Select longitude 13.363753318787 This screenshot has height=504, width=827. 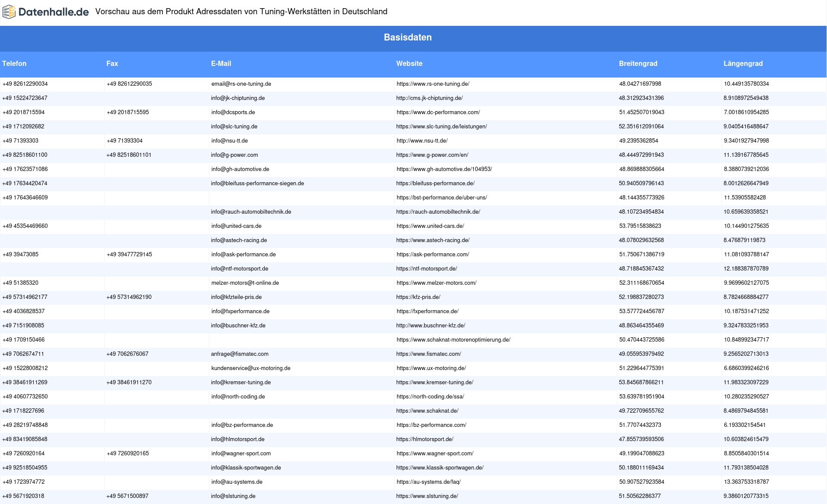pos(746,482)
